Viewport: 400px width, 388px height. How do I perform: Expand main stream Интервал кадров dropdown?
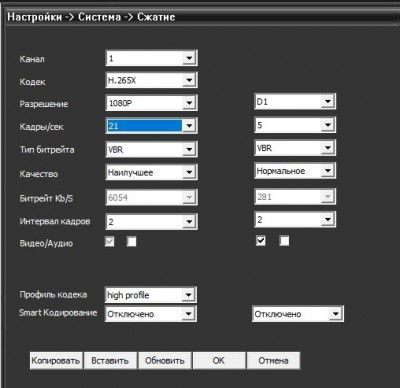(x=151, y=222)
